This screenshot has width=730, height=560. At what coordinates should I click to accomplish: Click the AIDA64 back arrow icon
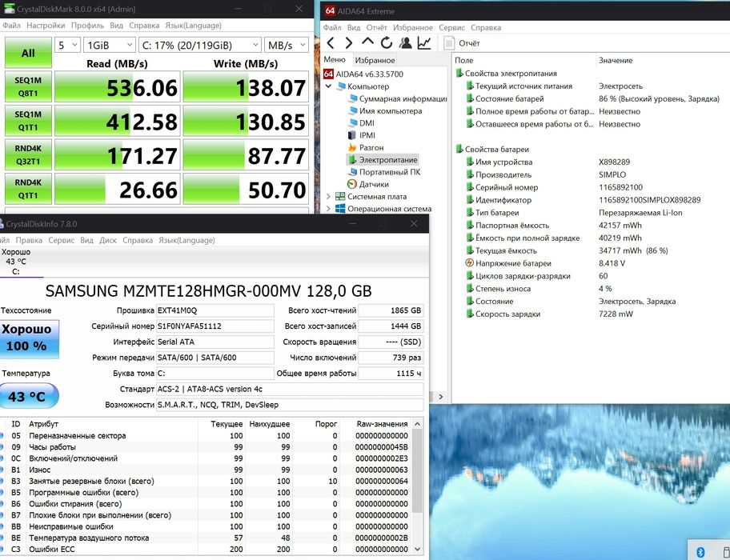click(331, 43)
